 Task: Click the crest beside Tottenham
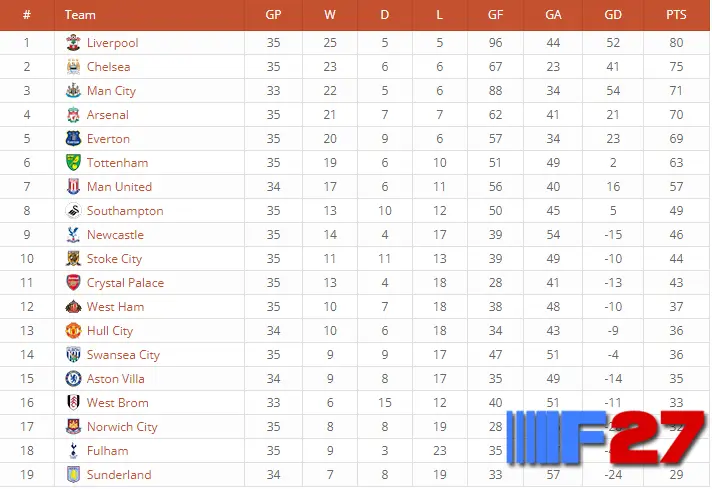73,163
